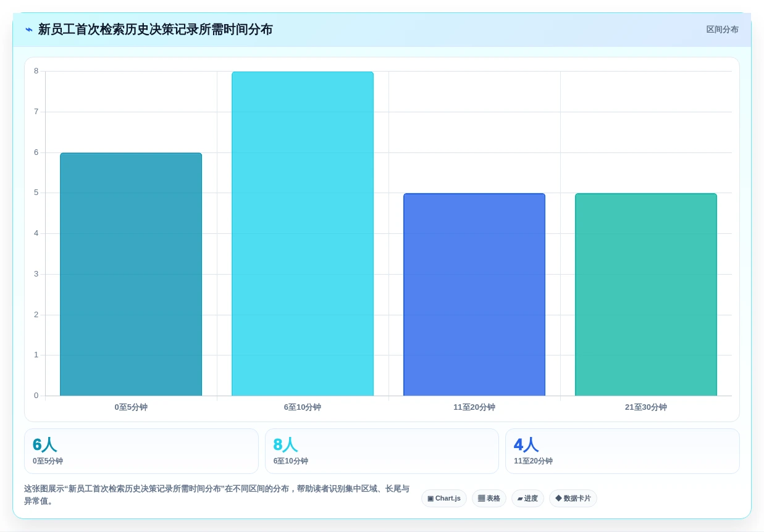Image resolution: width=764 pixels, height=532 pixels.
Task: Click the chart title 新员工首次检索历史决策记录所需时间分布
Action: point(155,30)
